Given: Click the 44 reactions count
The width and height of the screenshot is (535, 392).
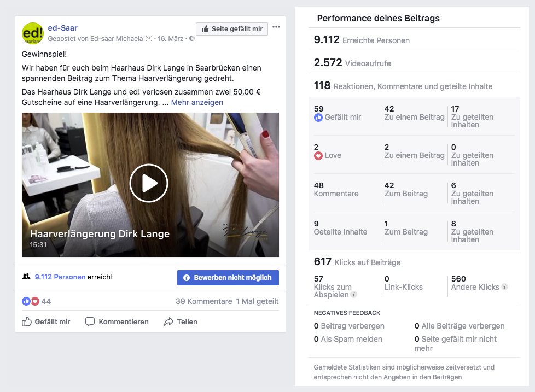Looking at the screenshot, I should 46,301.
